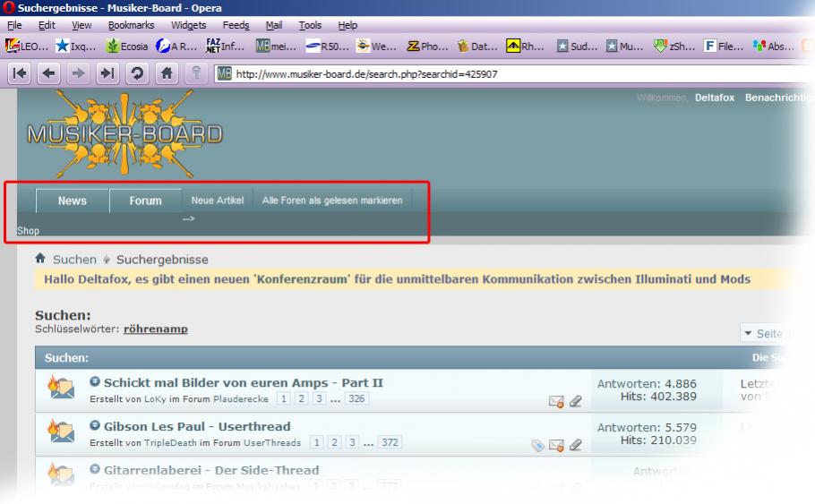Click the Suchen breadcrumb link
Viewport: 815px width, 504px height.
pyautogui.click(x=74, y=260)
